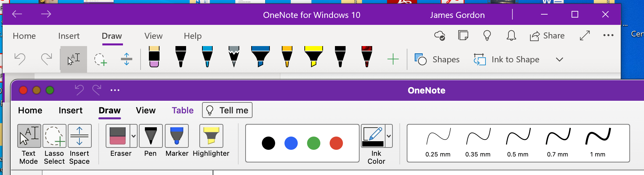Open the Ink Color dropdown arrow
The width and height of the screenshot is (644, 175).
[x=389, y=136]
